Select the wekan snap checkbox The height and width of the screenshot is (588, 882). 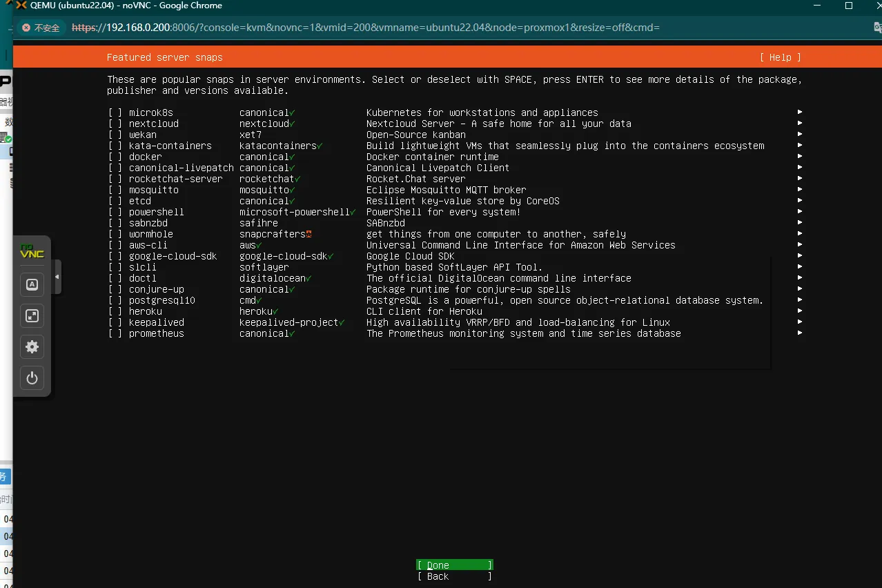pyautogui.click(x=115, y=135)
